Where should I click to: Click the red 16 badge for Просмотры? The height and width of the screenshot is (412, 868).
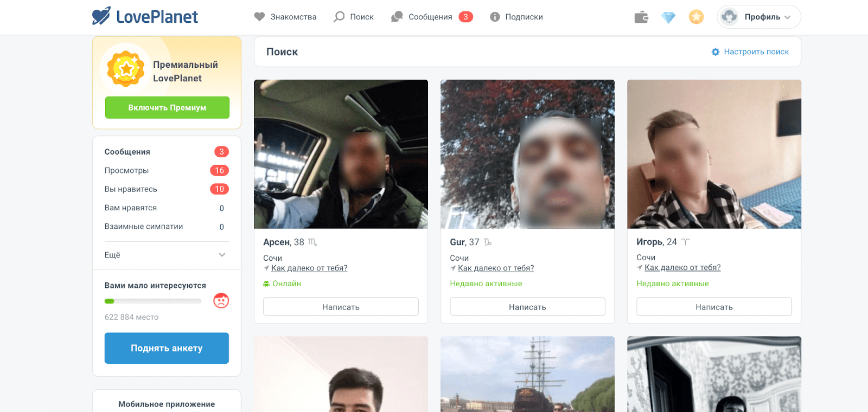click(219, 170)
